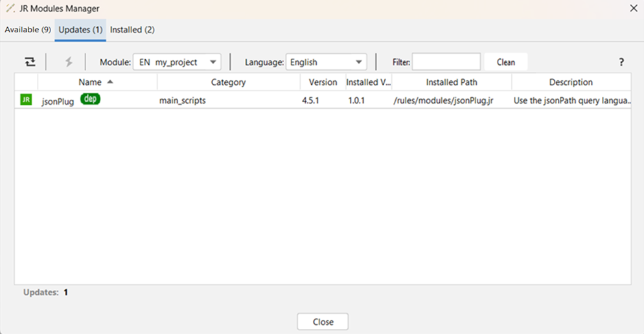The image size is (644, 334).
Task: Click the question mark help icon
Action: 621,62
